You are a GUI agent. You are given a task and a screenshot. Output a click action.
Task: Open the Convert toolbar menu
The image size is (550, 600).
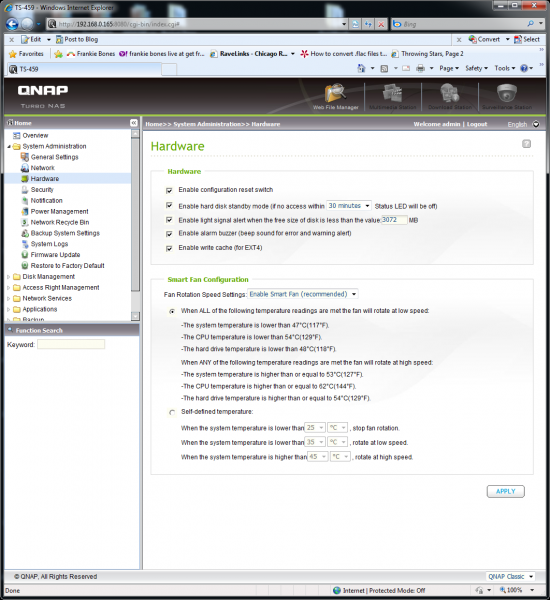[489, 39]
